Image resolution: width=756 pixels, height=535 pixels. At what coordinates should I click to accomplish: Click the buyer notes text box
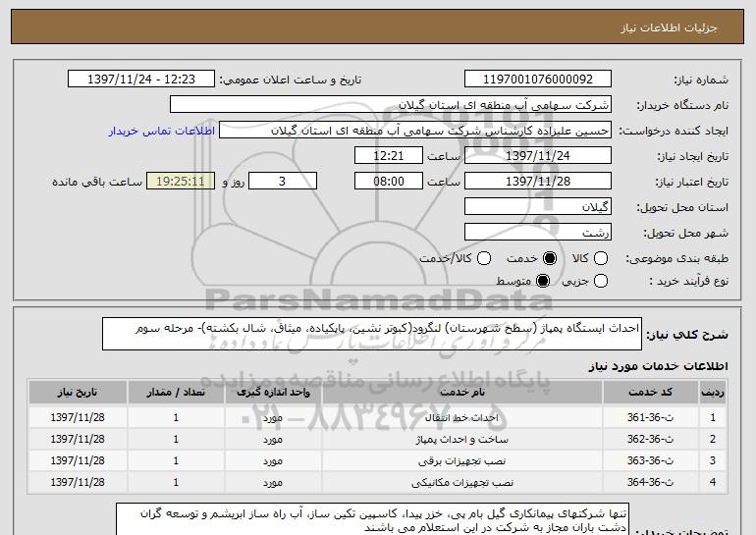tap(372, 519)
